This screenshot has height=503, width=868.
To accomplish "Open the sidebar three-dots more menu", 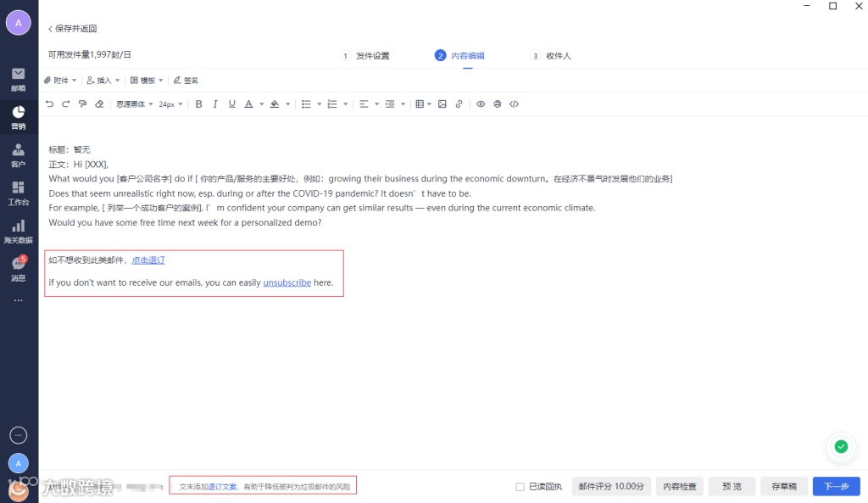I will [19, 300].
